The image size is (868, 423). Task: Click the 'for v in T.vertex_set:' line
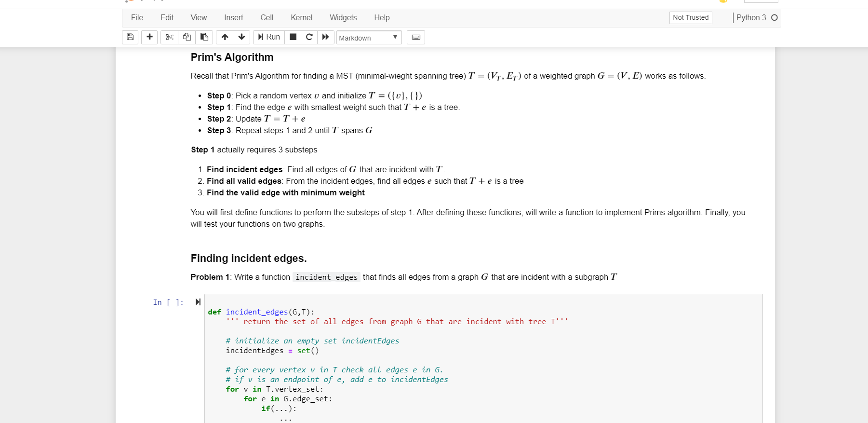(274, 389)
